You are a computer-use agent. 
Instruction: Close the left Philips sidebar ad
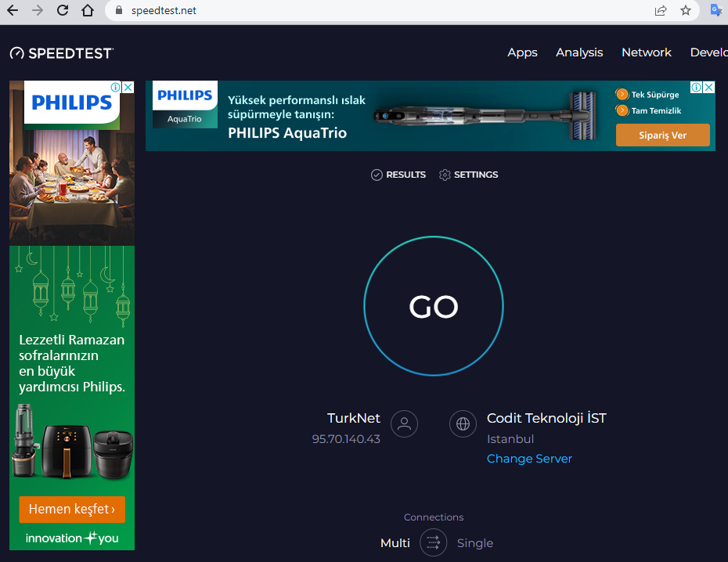point(128,87)
